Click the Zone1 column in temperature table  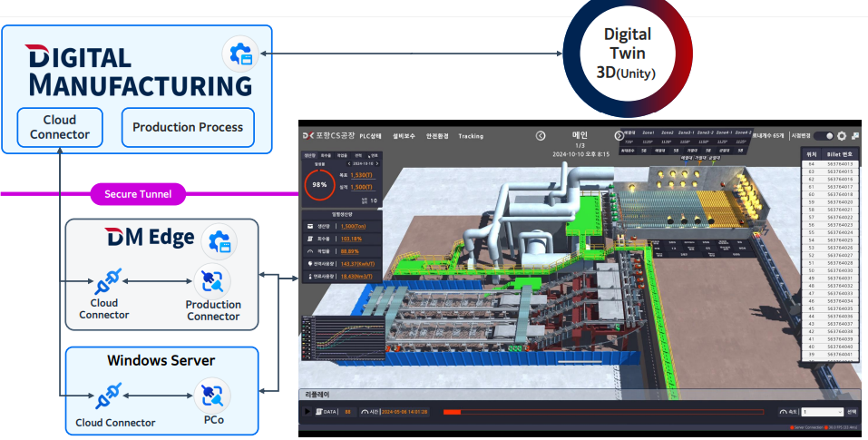click(649, 132)
